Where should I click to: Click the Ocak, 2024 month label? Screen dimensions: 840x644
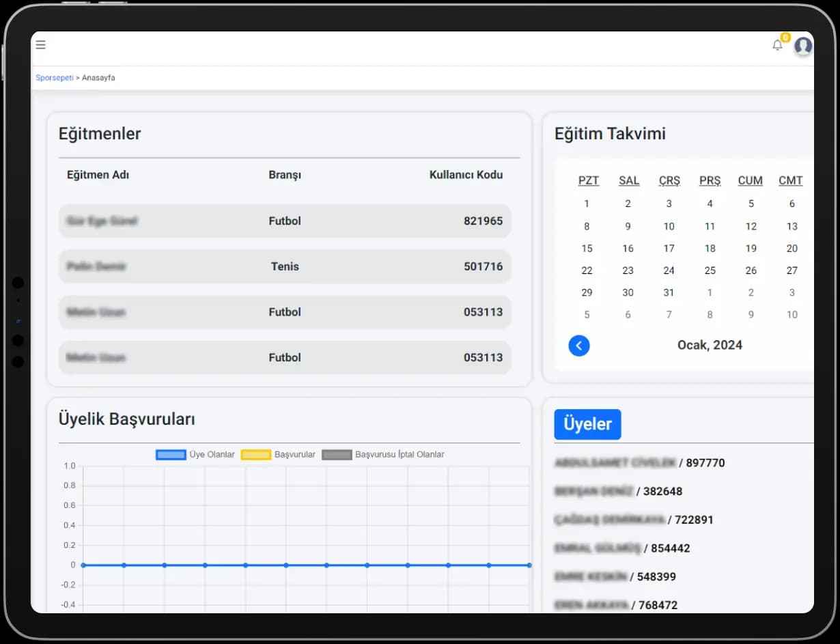pos(710,345)
